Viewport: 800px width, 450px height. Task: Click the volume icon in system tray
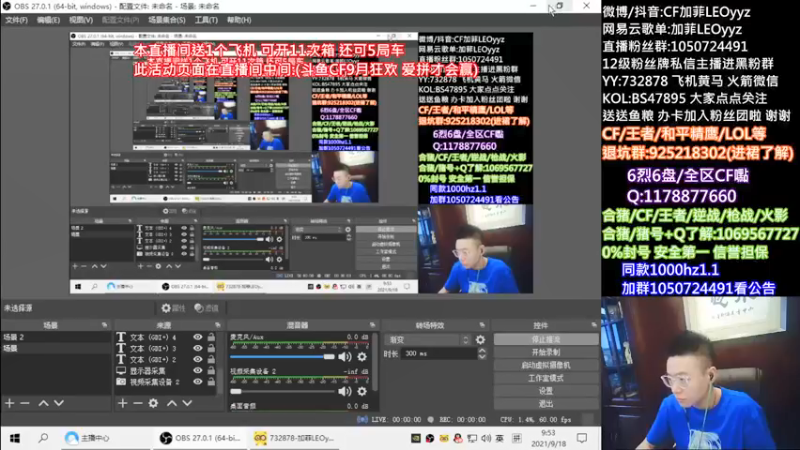click(x=485, y=438)
